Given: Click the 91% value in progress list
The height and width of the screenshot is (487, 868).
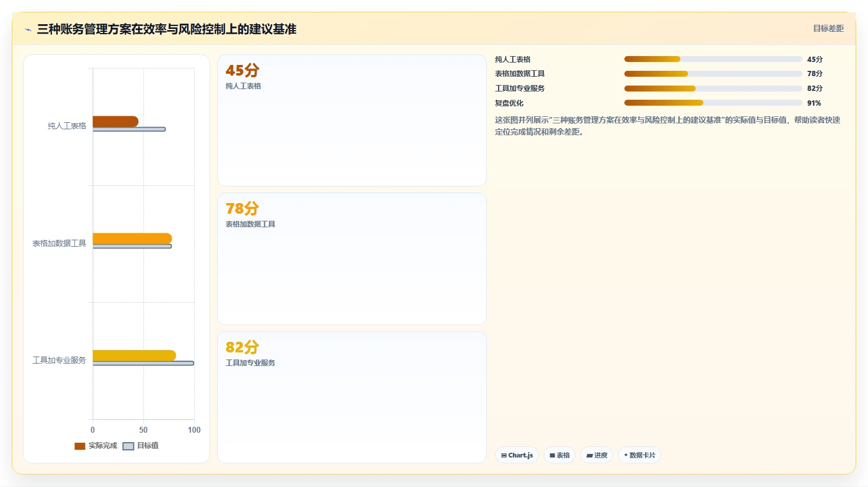Looking at the screenshot, I should [x=814, y=103].
